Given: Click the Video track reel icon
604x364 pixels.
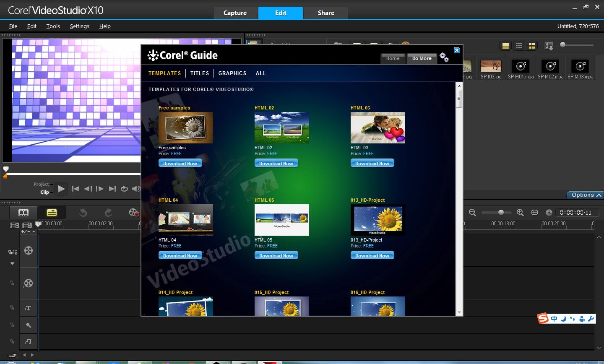Looking at the screenshot, I should point(29,251).
